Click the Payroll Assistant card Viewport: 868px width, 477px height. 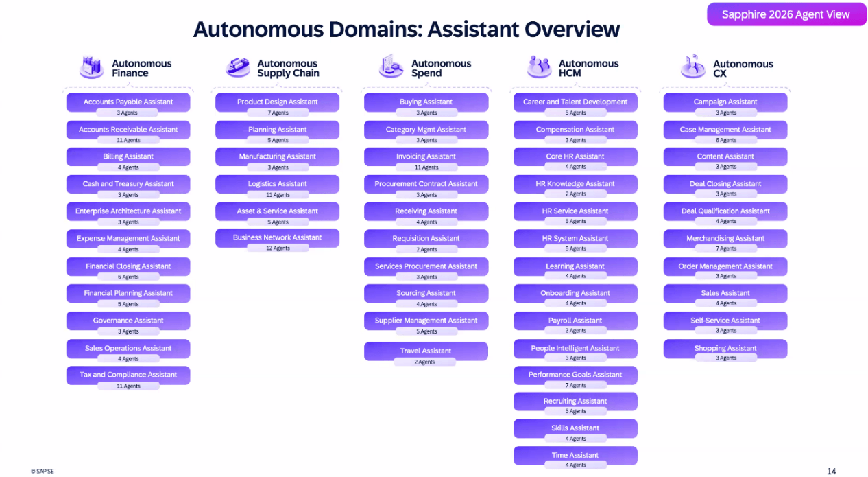click(x=575, y=321)
